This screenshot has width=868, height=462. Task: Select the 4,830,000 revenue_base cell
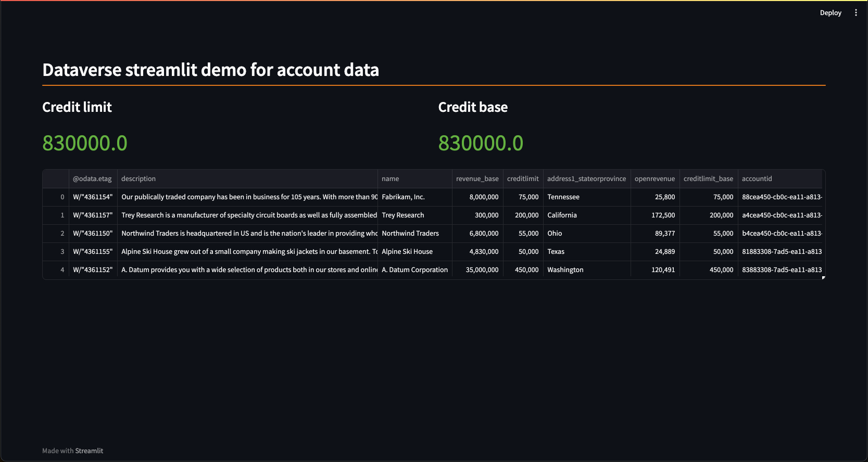click(477, 252)
